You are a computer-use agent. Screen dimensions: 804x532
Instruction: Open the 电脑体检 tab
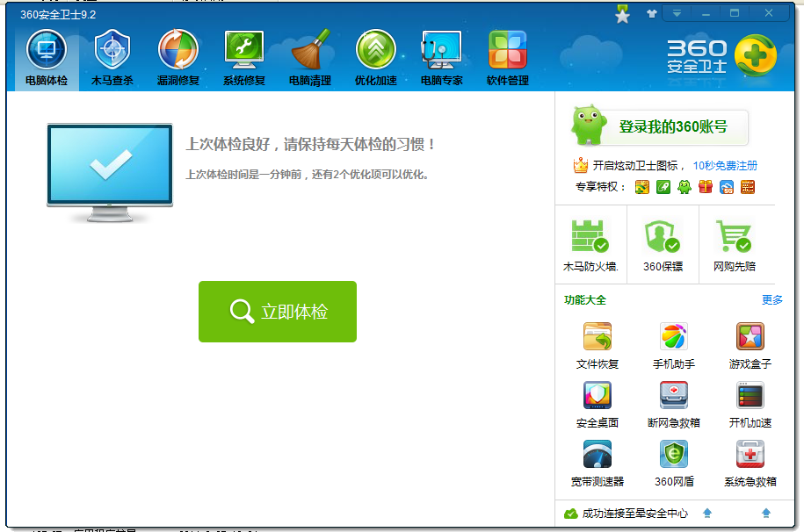47,58
